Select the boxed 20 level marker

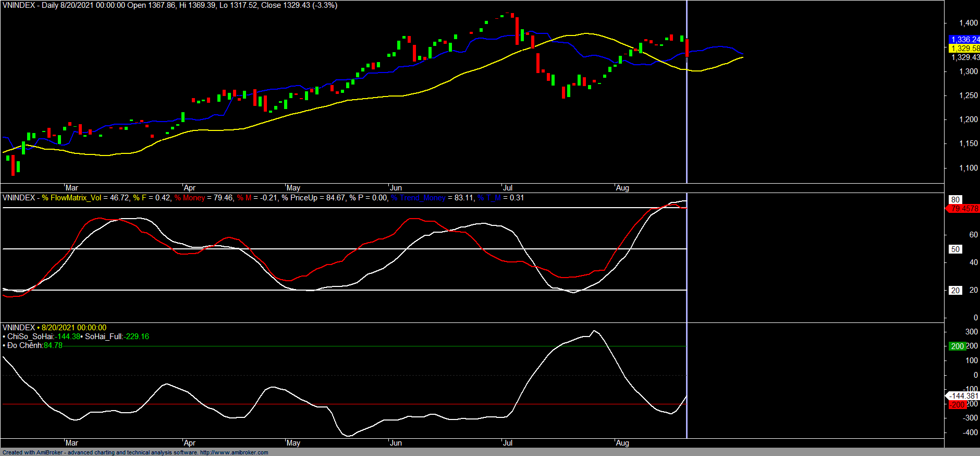coord(955,291)
